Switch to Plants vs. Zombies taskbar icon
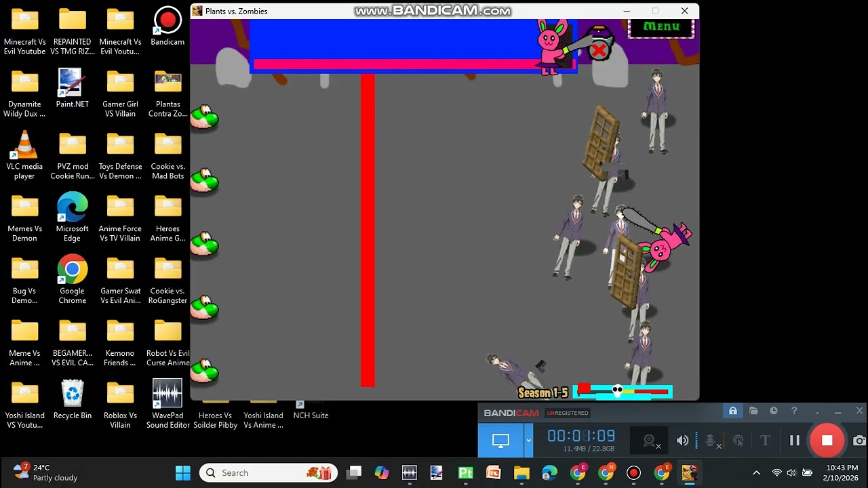This screenshot has width=868, height=488. [x=689, y=472]
